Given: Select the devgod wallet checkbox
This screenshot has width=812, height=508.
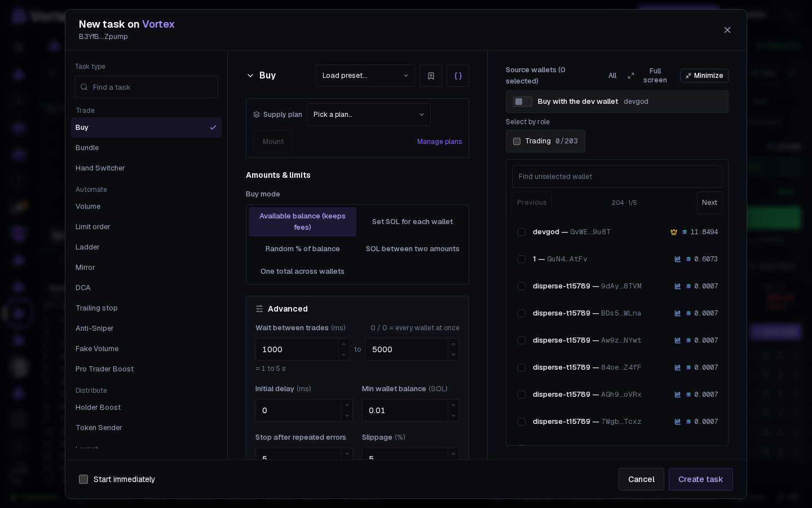Looking at the screenshot, I should [522, 232].
